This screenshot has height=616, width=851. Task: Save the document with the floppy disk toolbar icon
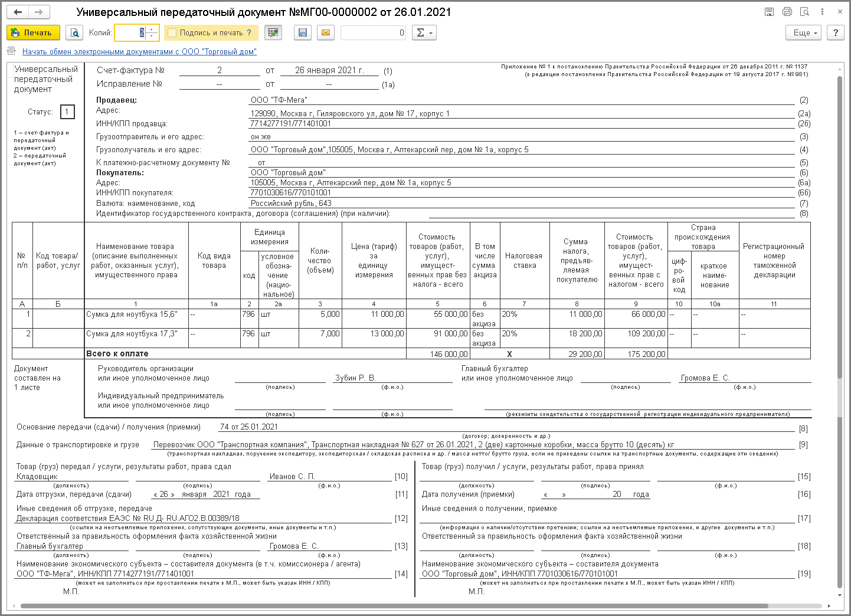[x=303, y=33]
